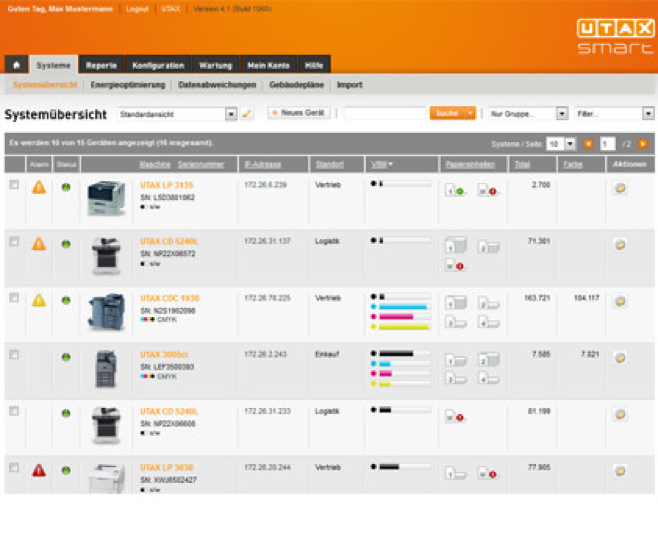The width and height of the screenshot is (658, 550).
Task: Click the search text field
Action: 385,113
